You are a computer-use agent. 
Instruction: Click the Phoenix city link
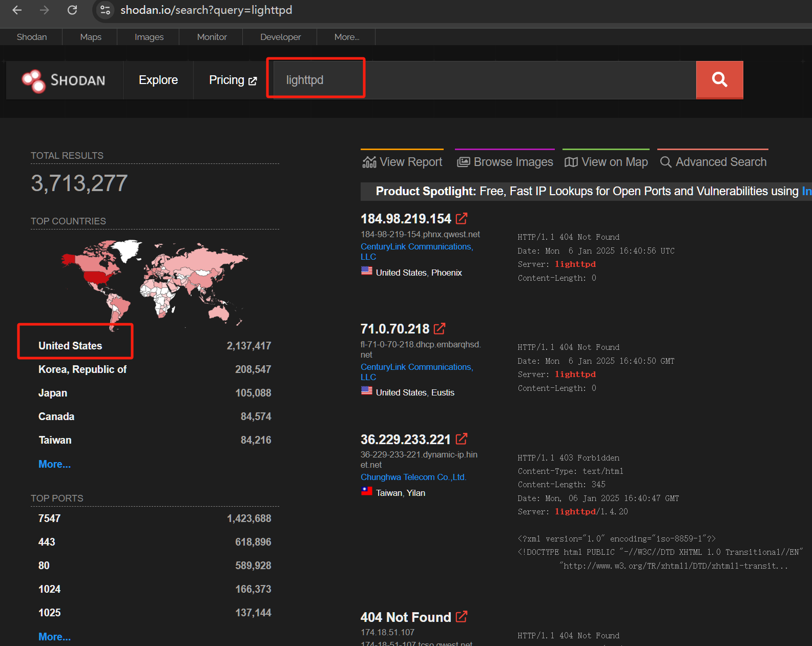pos(446,273)
